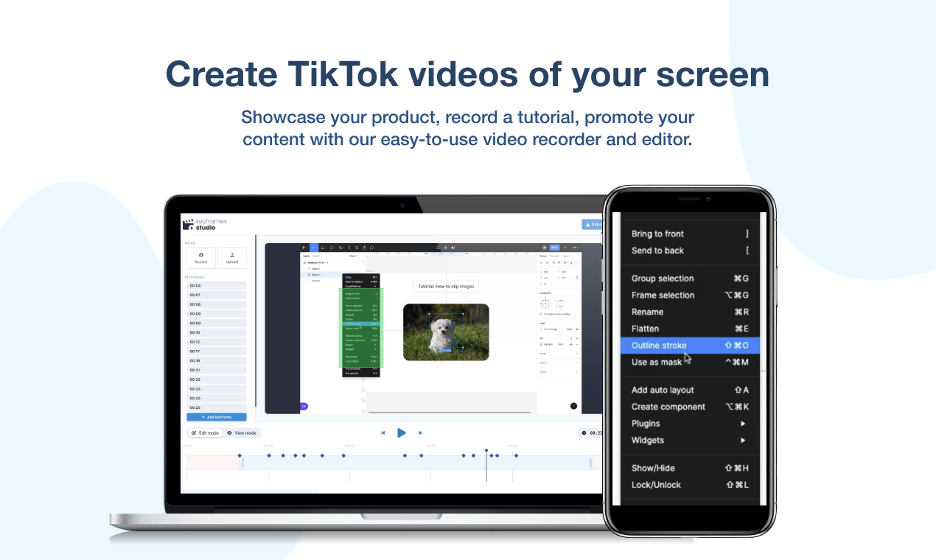
Task: Click the blue Share button in Figma
Action: point(555,248)
